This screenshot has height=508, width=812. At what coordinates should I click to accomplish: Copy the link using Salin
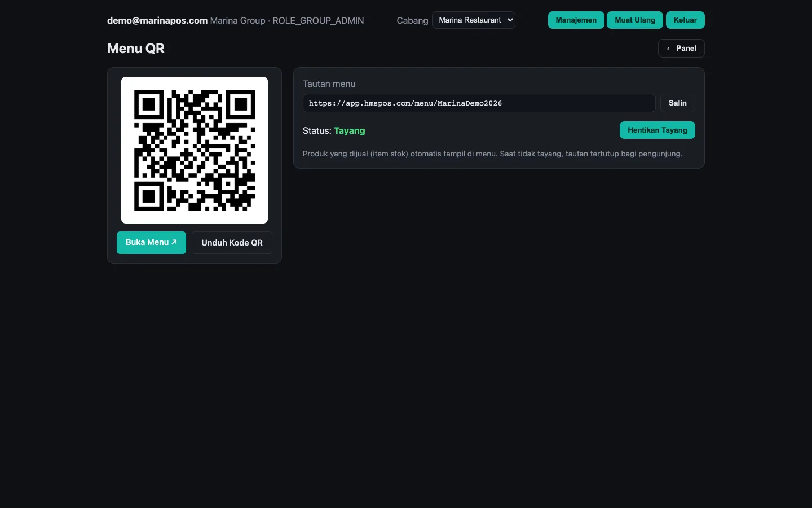tap(678, 103)
